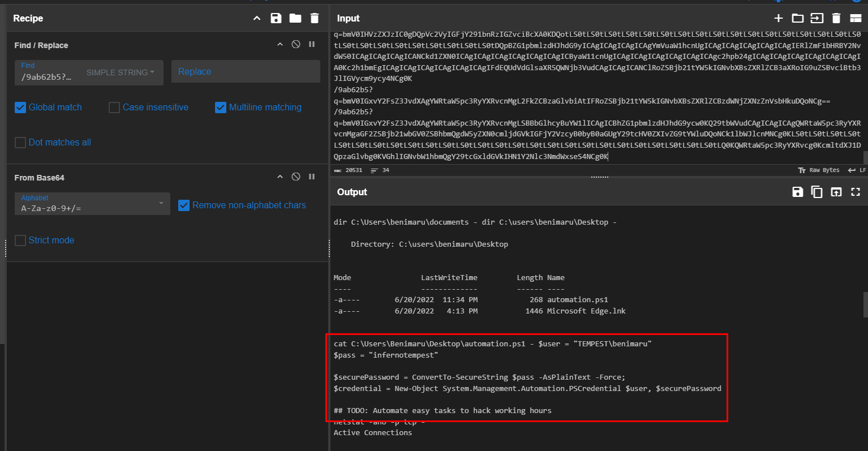Uncheck the Global match checkbox
This screenshot has width=868, height=451.
(x=20, y=108)
